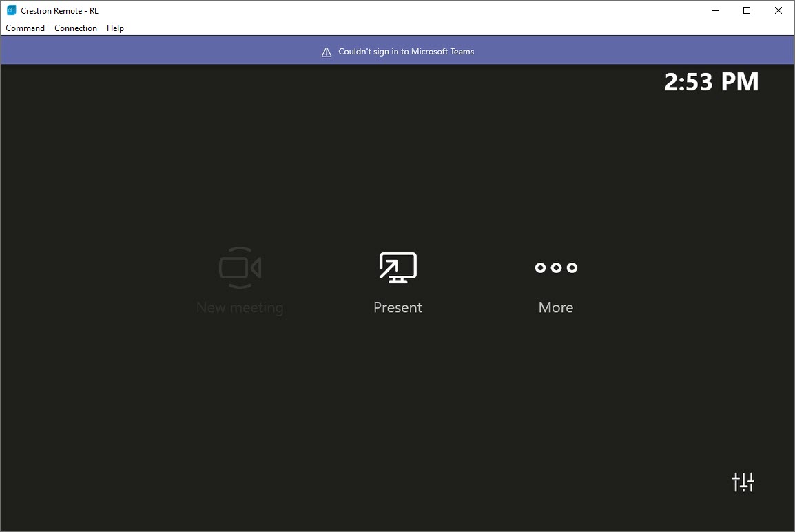Open room controls using the equalizer icon
This screenshot has height=532, width=795.
(x=743, y=482)
